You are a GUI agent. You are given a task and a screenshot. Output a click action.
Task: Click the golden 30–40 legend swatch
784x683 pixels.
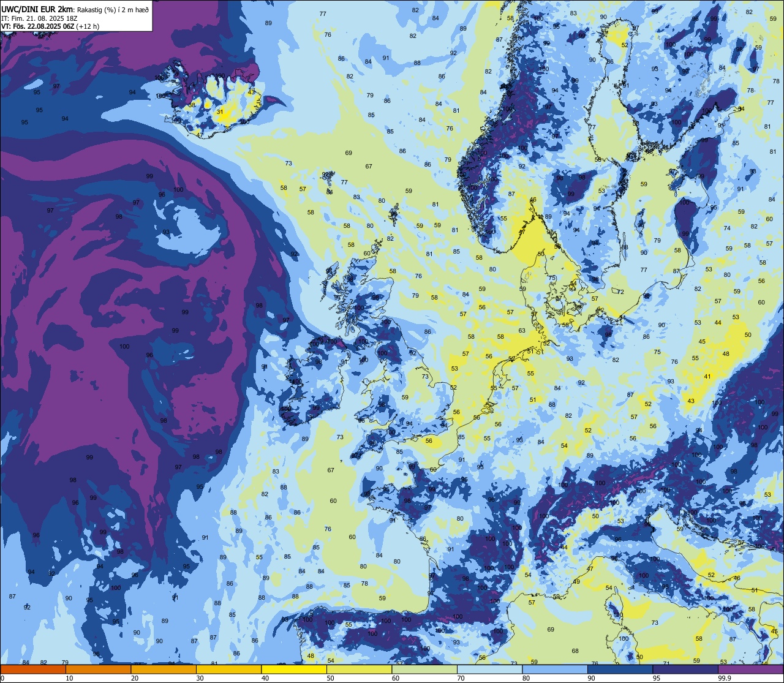pyautogui.click(x=228, y=669)
